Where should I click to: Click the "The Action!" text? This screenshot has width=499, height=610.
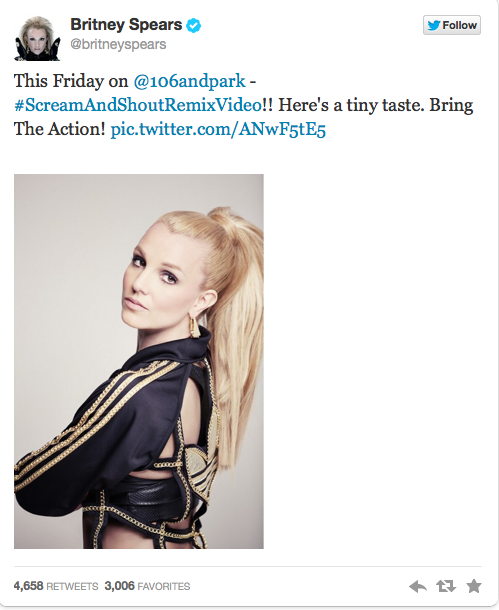[x=60, y=129]
